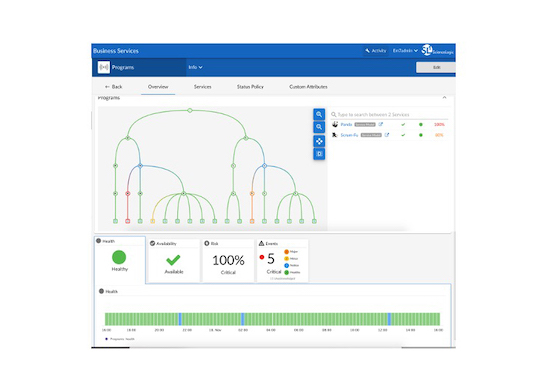
Task: Click the services search field
Action: click(389, 114)
